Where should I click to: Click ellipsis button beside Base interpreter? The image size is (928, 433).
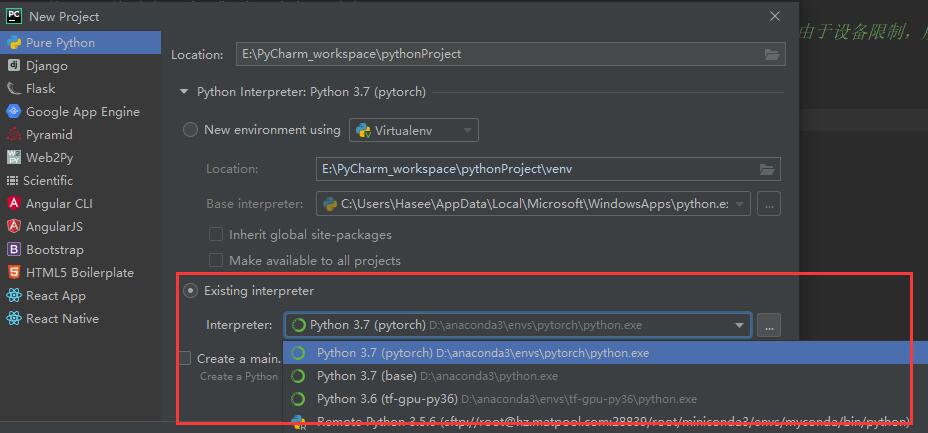tap(769, 204)
